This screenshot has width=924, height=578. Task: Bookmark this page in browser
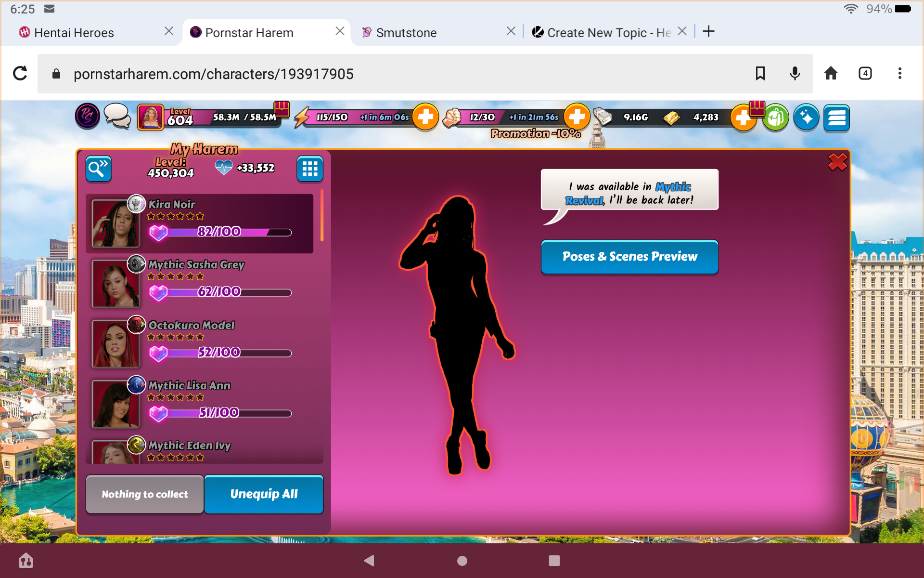click(x=760, y=74)
